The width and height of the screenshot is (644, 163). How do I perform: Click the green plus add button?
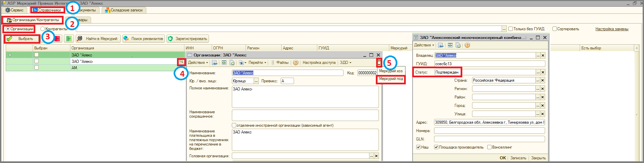(69, 39)
